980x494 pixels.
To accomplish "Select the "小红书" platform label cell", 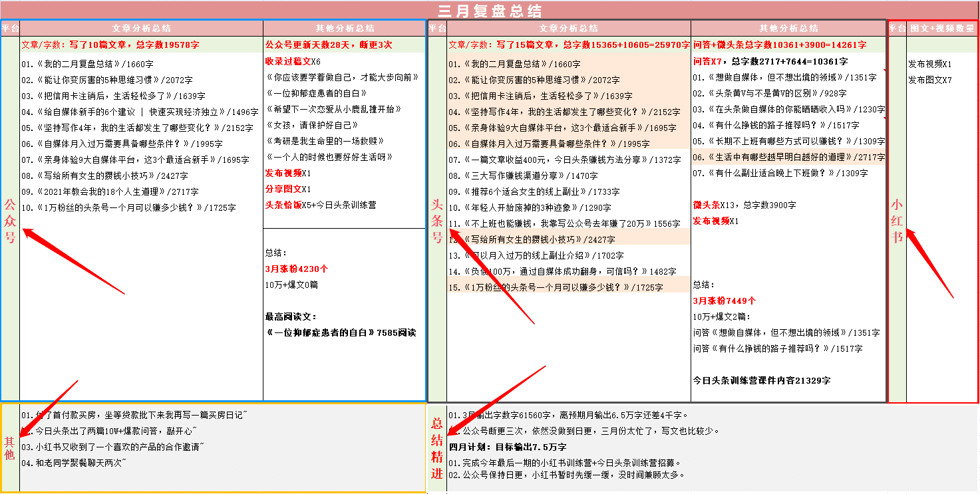I will coord(897,219).
